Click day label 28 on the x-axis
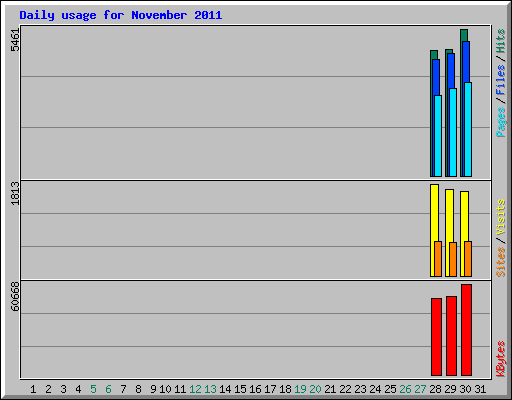The height and width of the screenshot is (400, 512). coord(435,389)
